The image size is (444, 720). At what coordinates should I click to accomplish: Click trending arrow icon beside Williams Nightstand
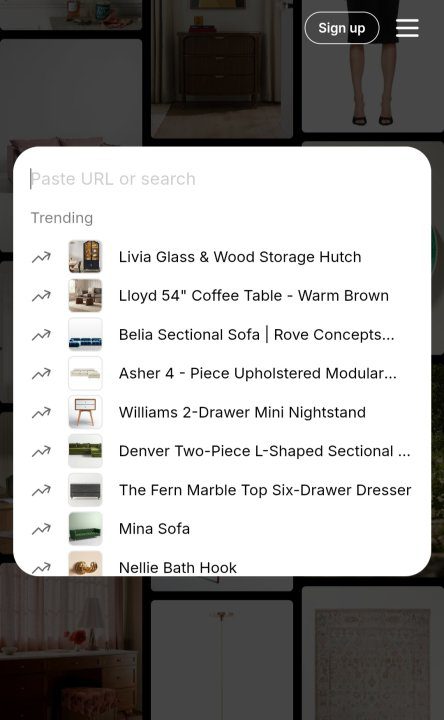(41, 413)
